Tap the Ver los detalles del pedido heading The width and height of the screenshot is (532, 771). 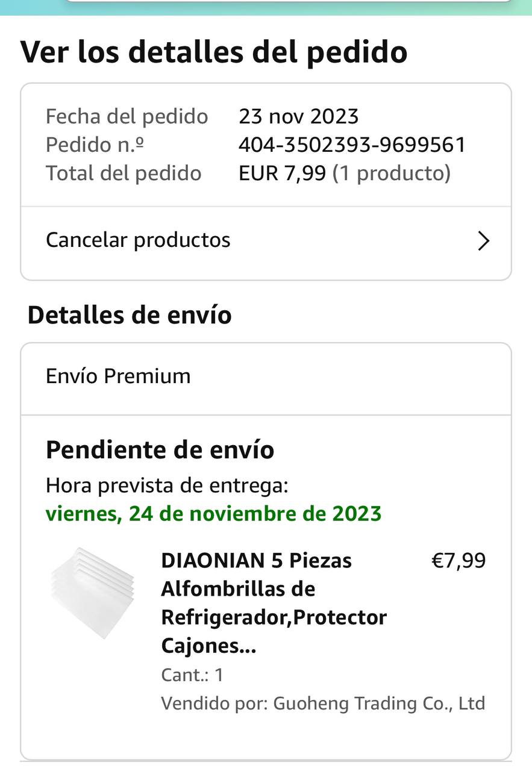pyautogui.click(x=214, y=52)
